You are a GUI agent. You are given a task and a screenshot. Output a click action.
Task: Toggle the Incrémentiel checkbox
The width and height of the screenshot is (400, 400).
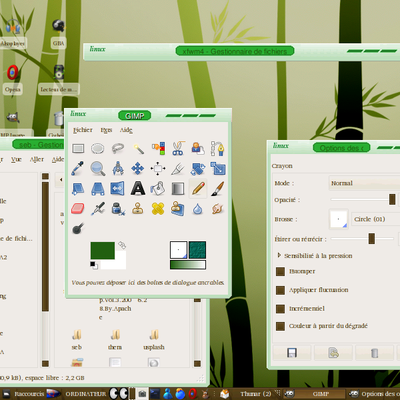(280, 309)
